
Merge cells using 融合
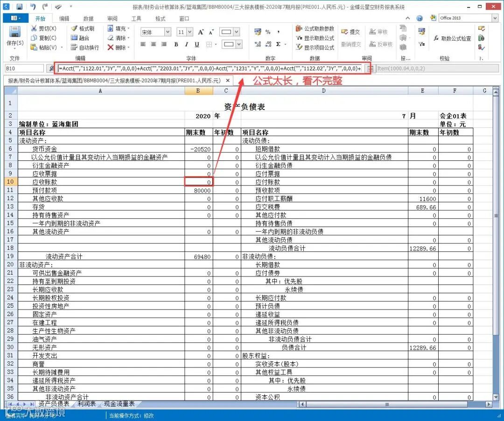point(80,38)
